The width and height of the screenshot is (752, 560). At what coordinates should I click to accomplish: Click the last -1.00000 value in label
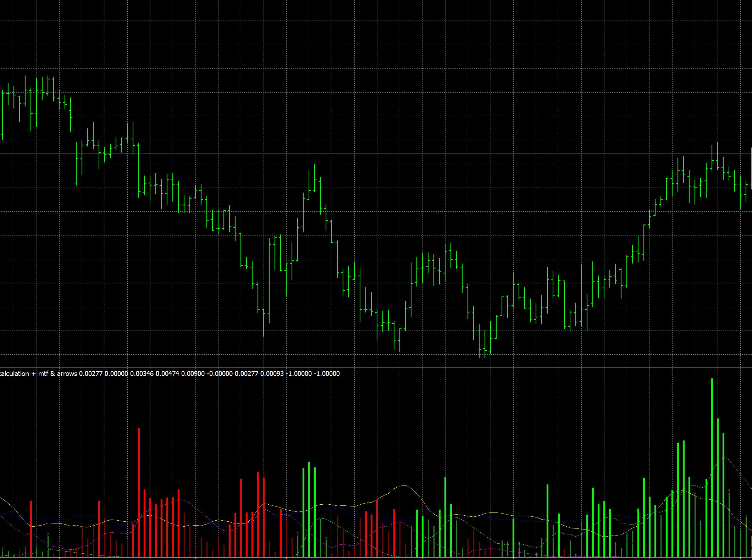click(327, 374)
